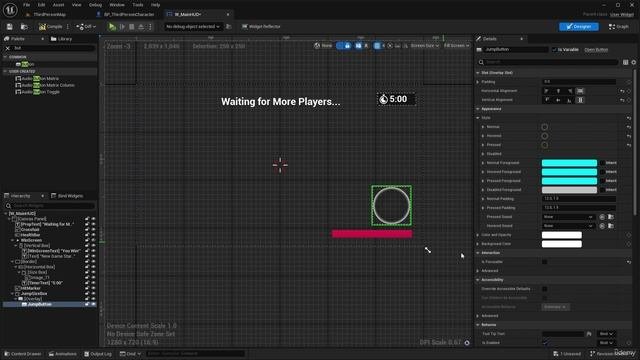Screen dimensions: 640x360
Task: Toggle Details property matrix grid icon
Action: coord(625,62)
